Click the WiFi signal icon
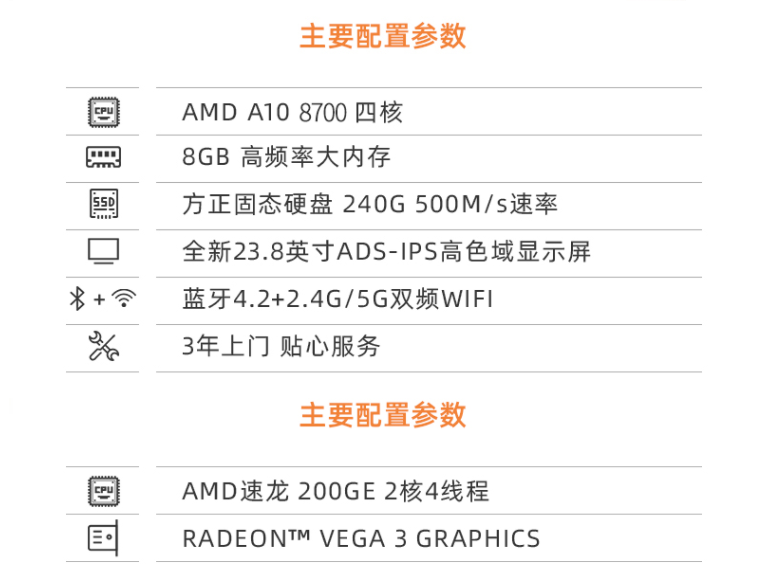Screen dimensions: 778x564 point(124,298)
